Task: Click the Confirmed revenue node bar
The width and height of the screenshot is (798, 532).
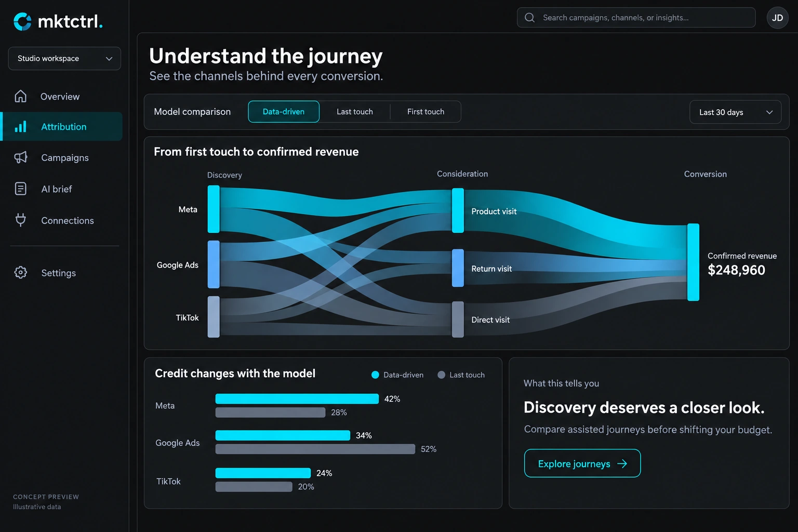Action: pos(693,262)
